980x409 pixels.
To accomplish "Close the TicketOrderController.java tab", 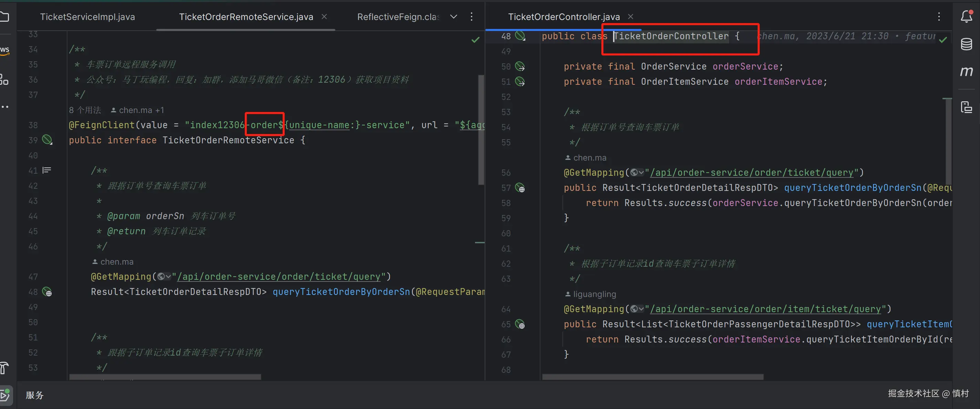I will [x=630, y=17].
